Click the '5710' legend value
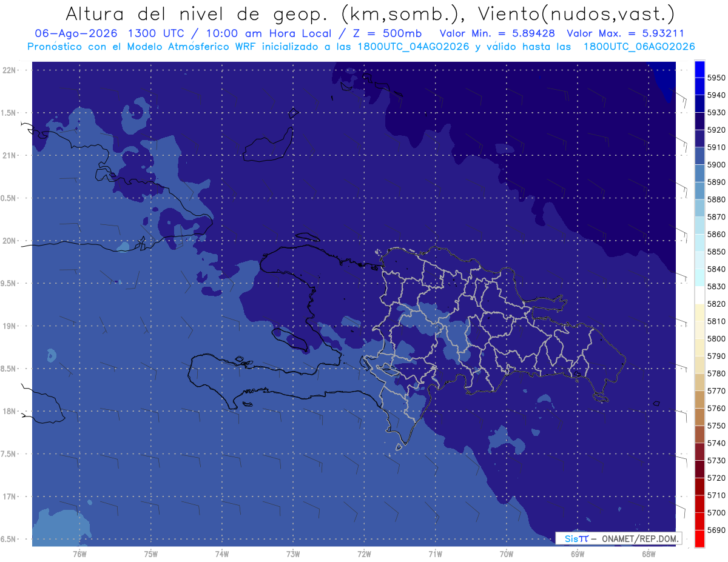This screenshot has height=562, width=728. [x=716, y=495]
